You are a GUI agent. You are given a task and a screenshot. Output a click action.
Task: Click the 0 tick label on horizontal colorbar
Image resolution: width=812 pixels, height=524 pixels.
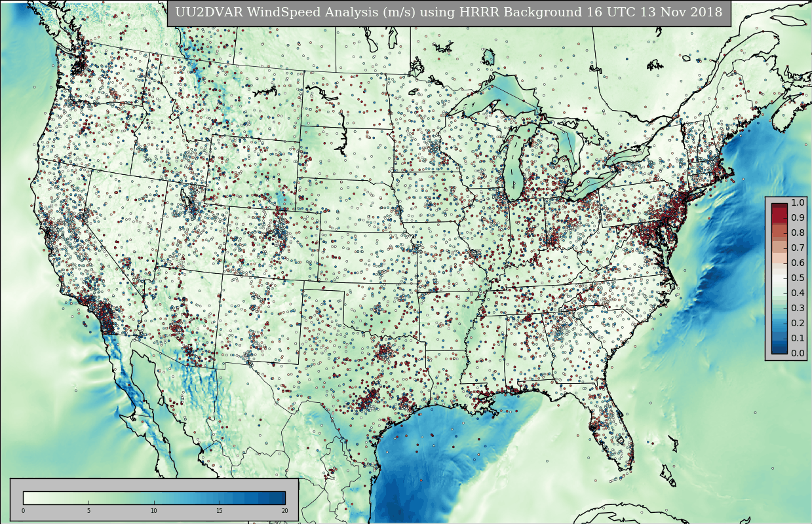coord(23,511)
